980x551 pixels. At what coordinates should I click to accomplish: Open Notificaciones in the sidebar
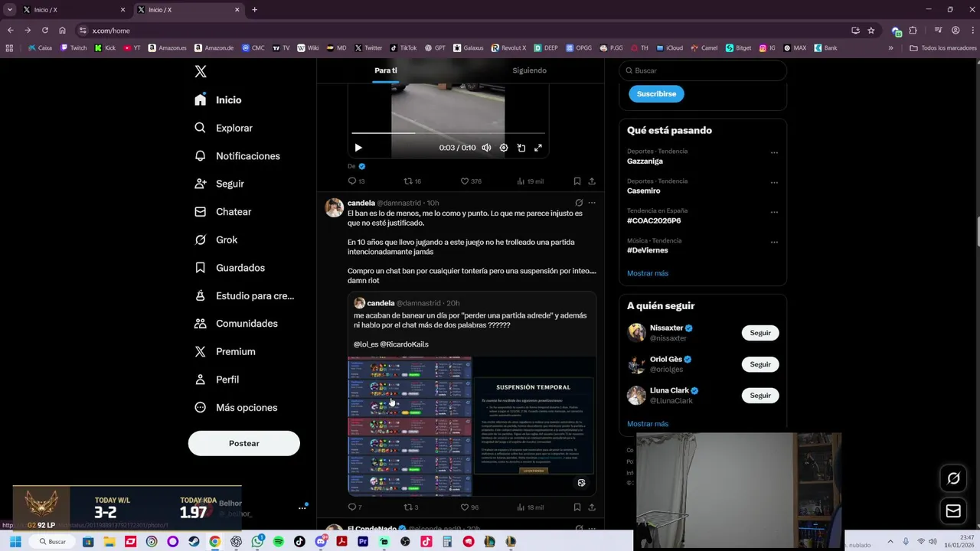pos(237,156)
